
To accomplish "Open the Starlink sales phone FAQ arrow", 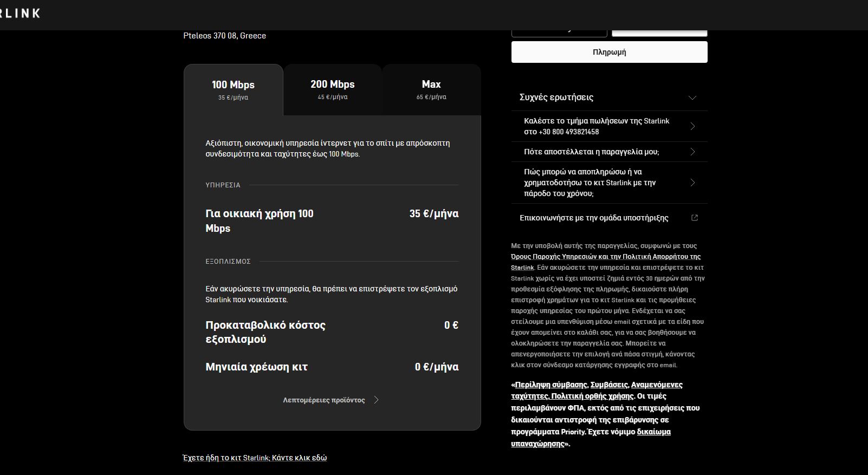I will pyautogui.click(x=692, y=126).
